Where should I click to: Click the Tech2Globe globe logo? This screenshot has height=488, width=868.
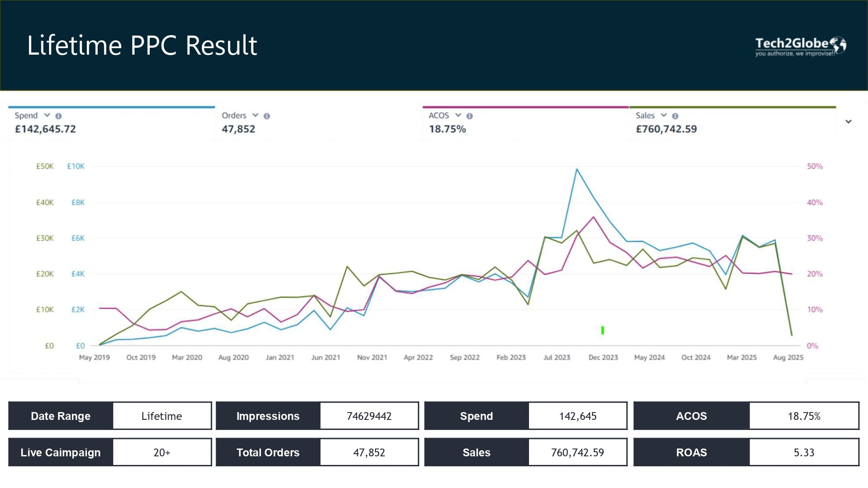click(x=838, y=45)
